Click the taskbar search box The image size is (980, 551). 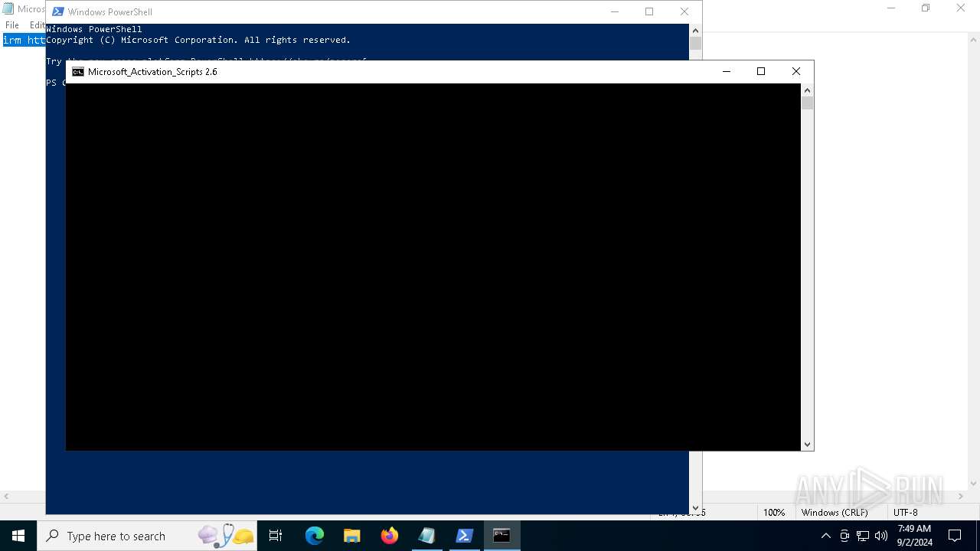click(x=147, y=536)
